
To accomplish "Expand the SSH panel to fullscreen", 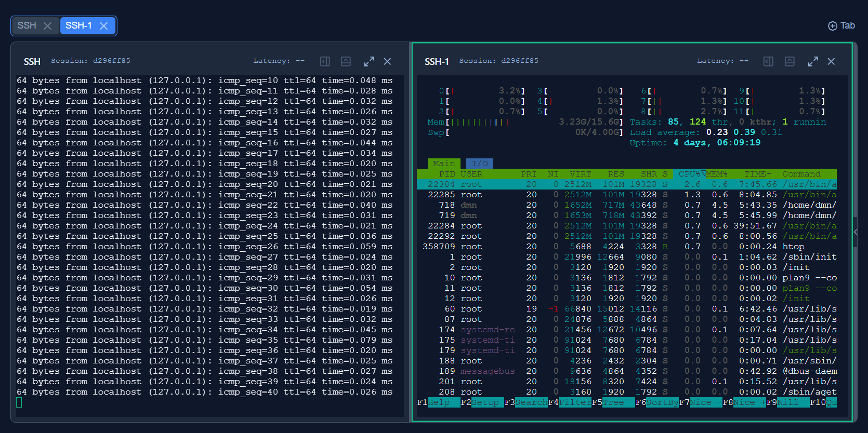I will click(x=369, y=61).
